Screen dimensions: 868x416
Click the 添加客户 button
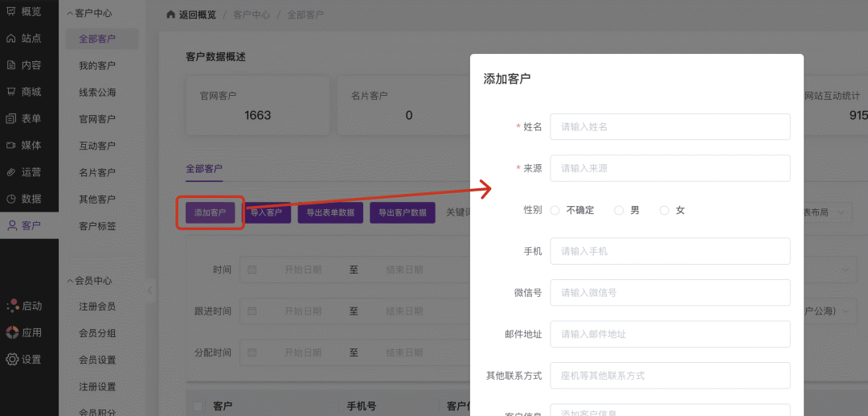(210, 212)
